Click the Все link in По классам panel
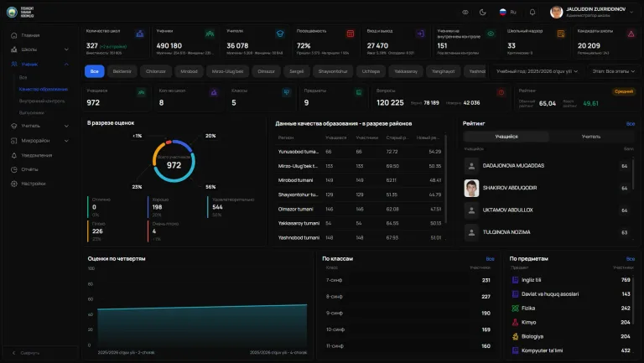Screen dimensions: 644x363 tap(490, 259)
